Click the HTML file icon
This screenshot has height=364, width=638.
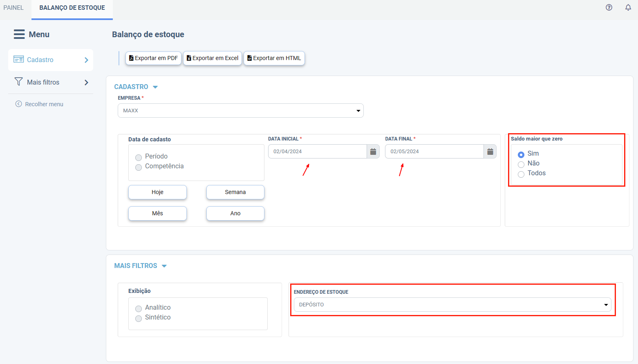coord(249,58)
